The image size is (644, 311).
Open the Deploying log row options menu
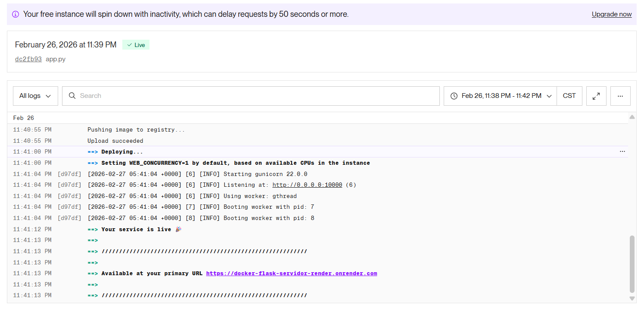622,151
